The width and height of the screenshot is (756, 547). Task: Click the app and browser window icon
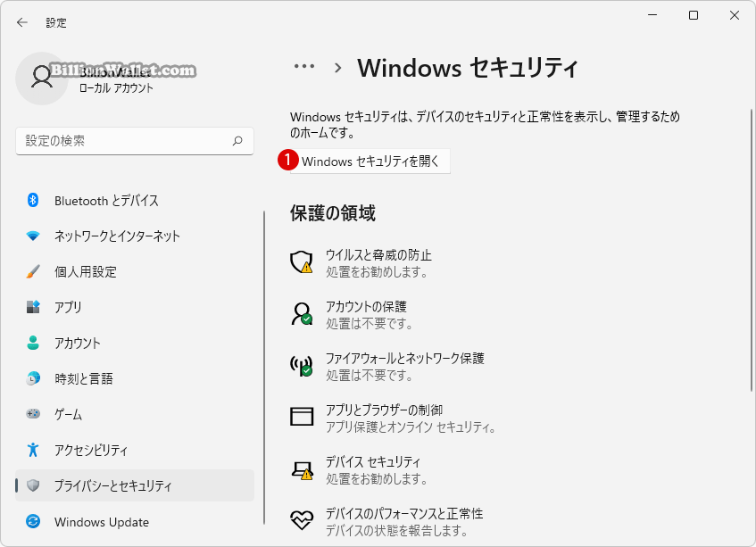pos(302,417)
